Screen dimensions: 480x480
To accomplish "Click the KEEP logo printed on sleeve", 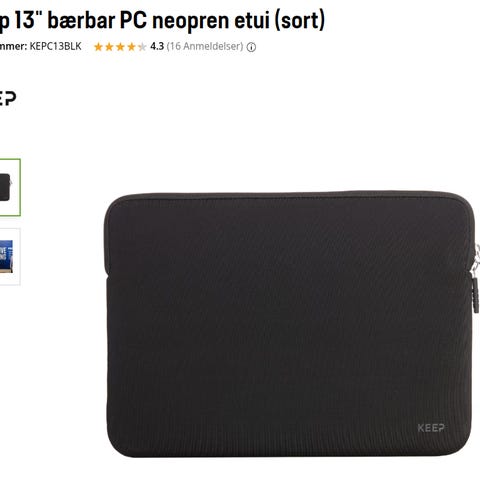I will pos(431,428).
